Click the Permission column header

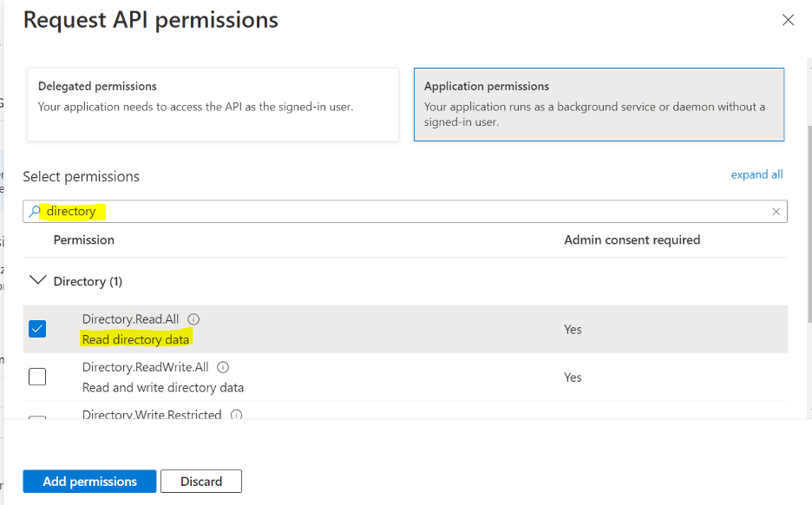click(84, 239)
